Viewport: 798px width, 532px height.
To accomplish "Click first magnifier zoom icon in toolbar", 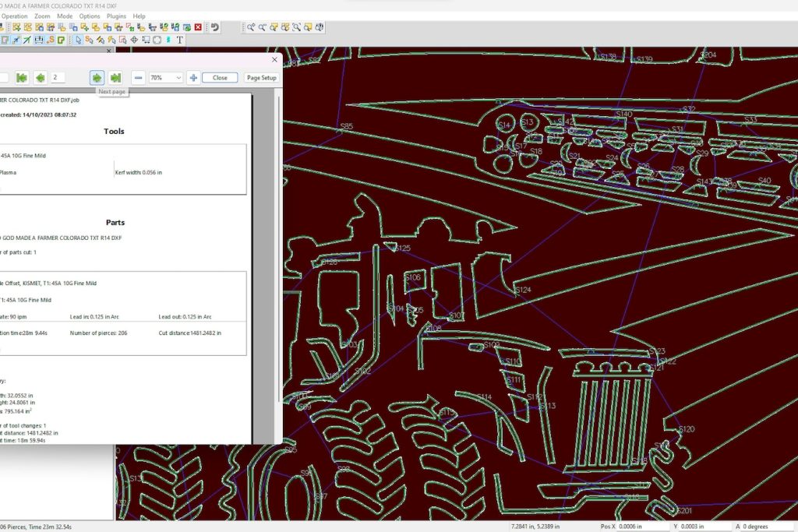I will point(251,27).
